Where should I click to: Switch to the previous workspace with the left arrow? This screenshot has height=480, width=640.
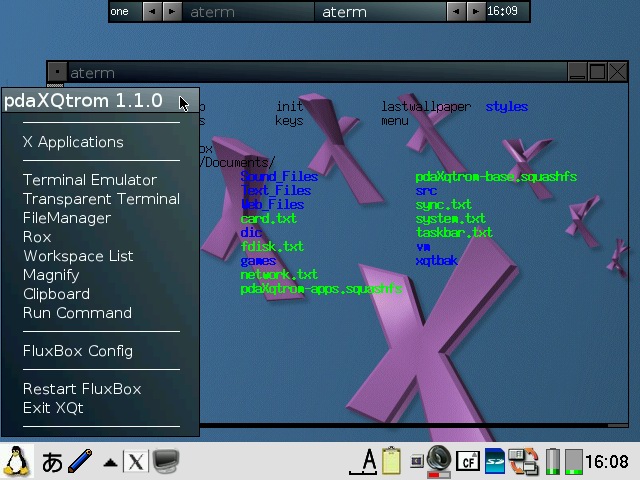tap(151, 12)
